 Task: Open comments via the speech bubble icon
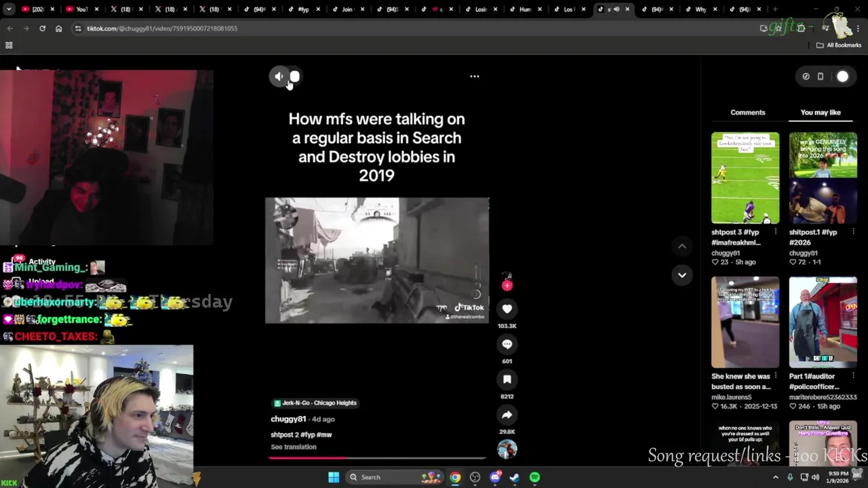[x=507, y=344]
